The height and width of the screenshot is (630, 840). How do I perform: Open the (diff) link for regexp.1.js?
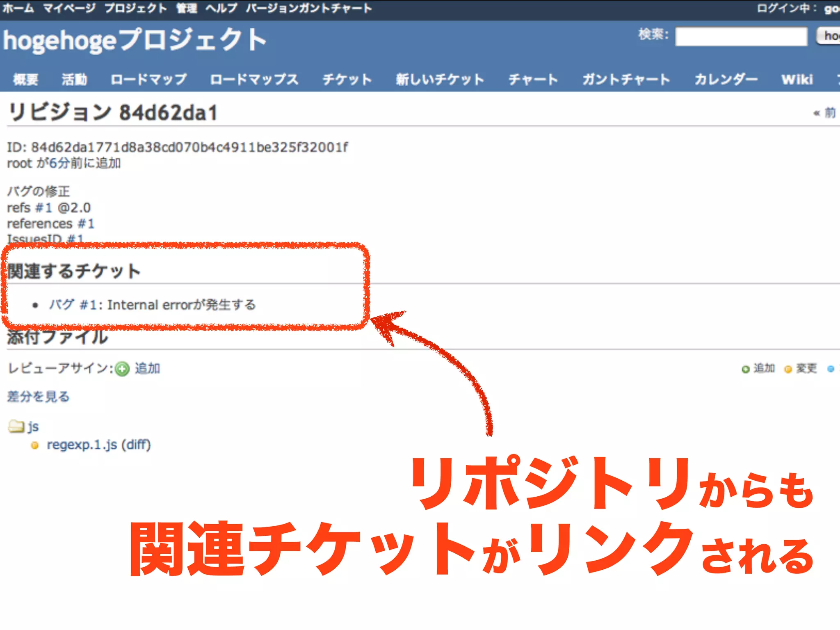(136, 445)
